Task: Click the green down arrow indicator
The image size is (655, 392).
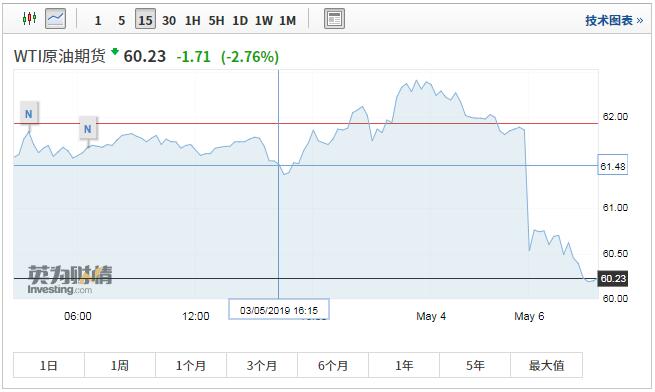Action: pos(114,52)
